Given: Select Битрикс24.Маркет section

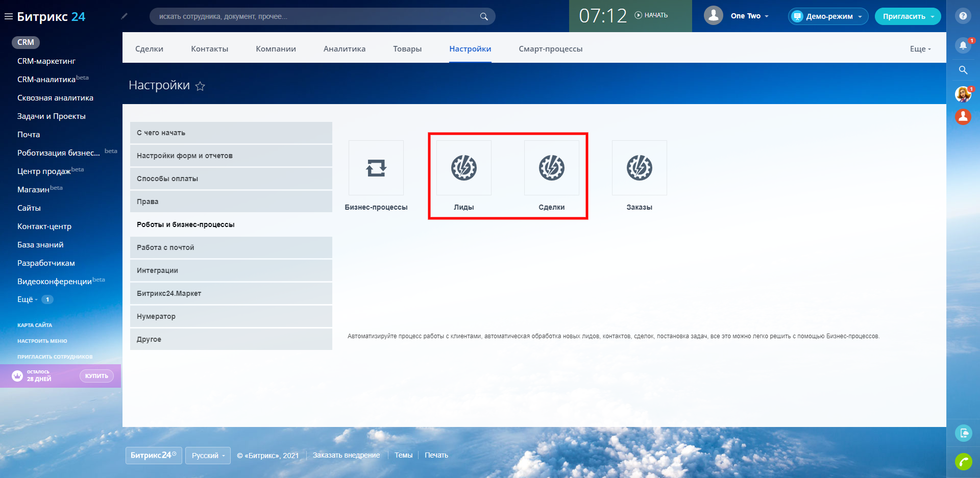Looking at the screenshot, I should [x=231, y=293].
